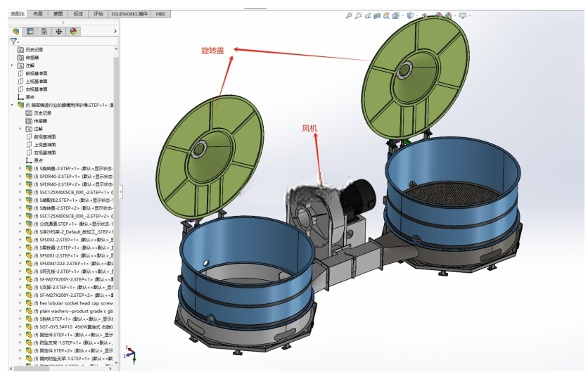
Task: Open the ConfigurationManager tab icon
Action: pos(44,32)
